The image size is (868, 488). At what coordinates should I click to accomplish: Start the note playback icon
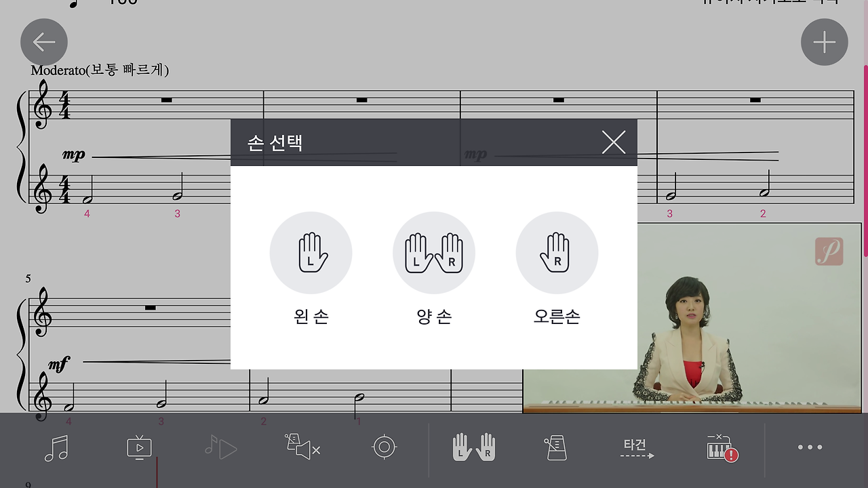[220, 448]
